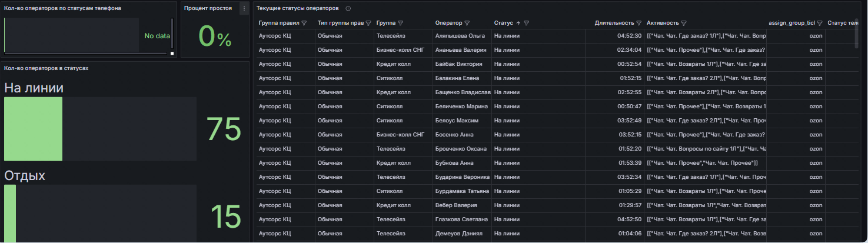Open filter for Оператор column
868x243 pixels.
click(467, 23)
